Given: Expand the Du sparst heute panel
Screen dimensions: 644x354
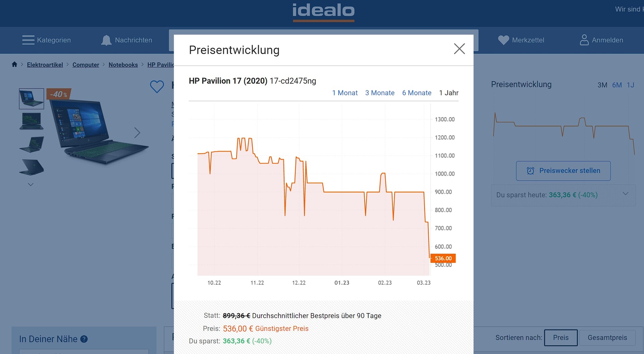Looking at the screenshot, I should (625, 194).
